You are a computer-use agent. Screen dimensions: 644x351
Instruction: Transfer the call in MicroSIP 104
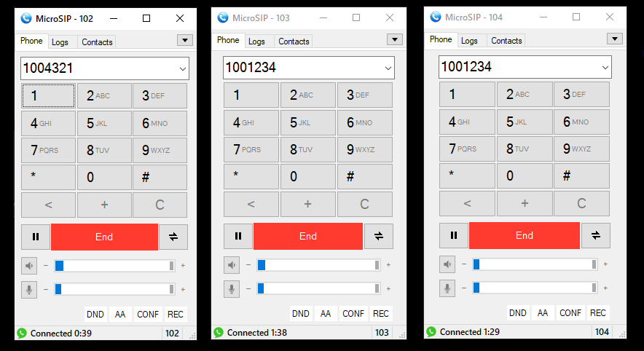coord(595,235)
